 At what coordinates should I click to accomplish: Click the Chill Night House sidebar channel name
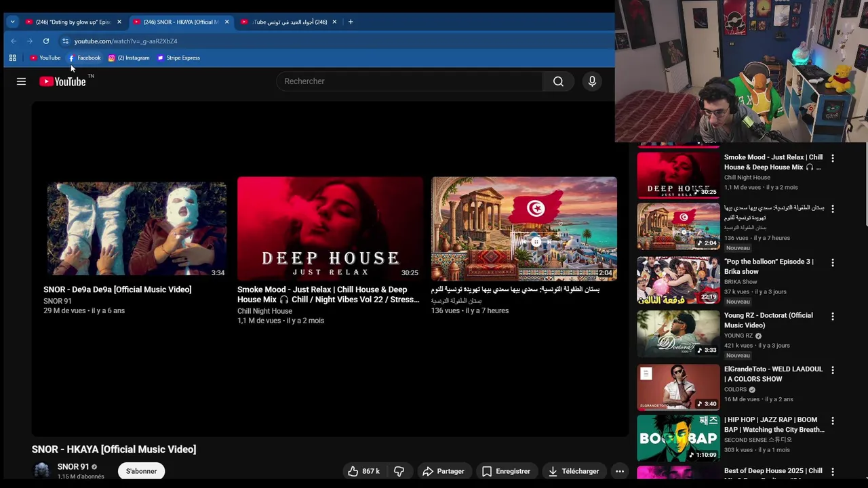tap(747, 178)
